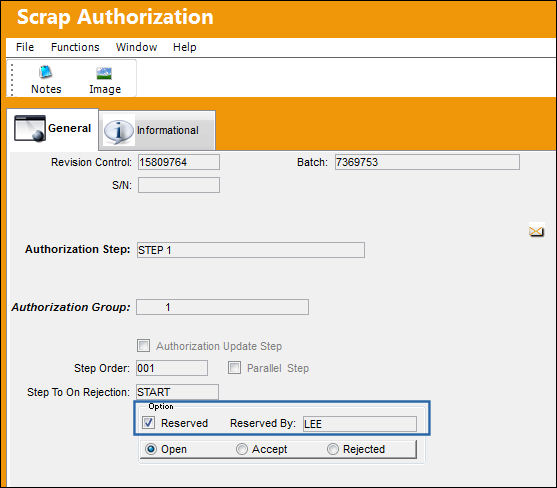Click the Step To On Rejection label
This screenshot has width=557, height=488.
point(79,392)
